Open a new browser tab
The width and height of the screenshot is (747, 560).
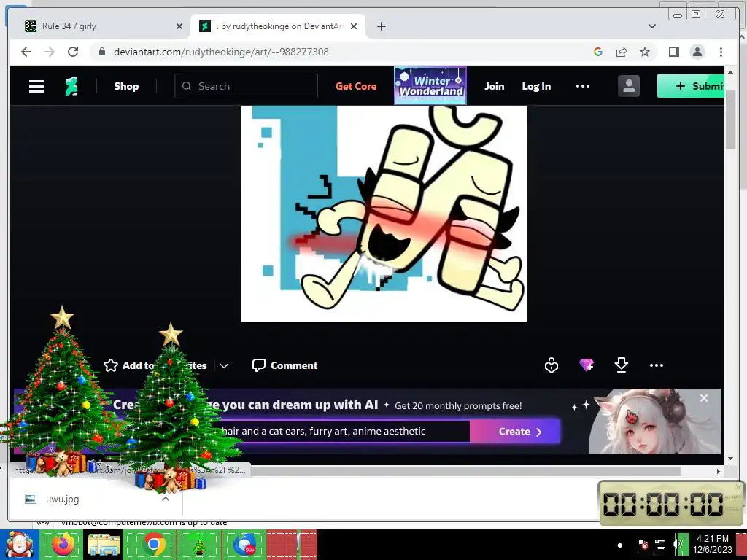click(381, 26)
